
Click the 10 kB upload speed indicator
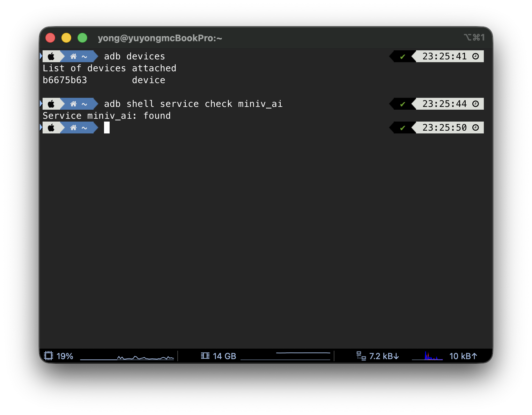(x=463, y=356)
